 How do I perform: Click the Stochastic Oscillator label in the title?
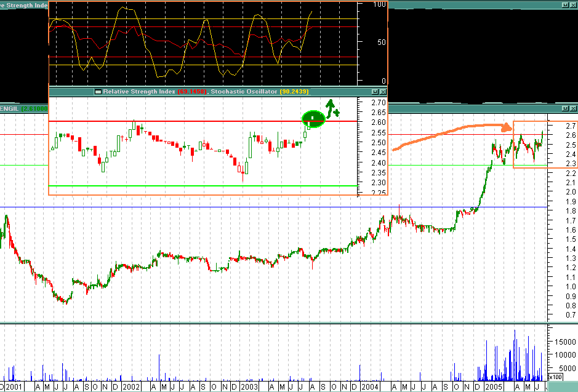click(244, 92)
